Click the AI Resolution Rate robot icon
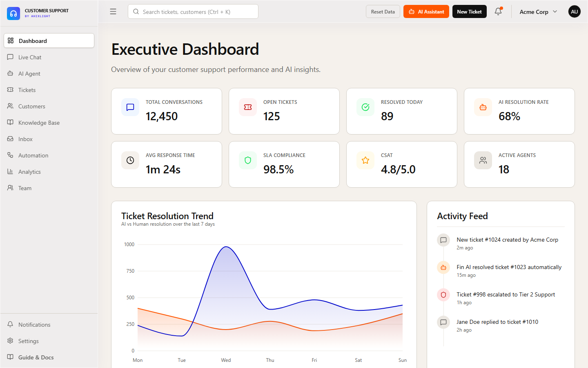This screenshot has width=588, height=368. click(x=483, y=107)
